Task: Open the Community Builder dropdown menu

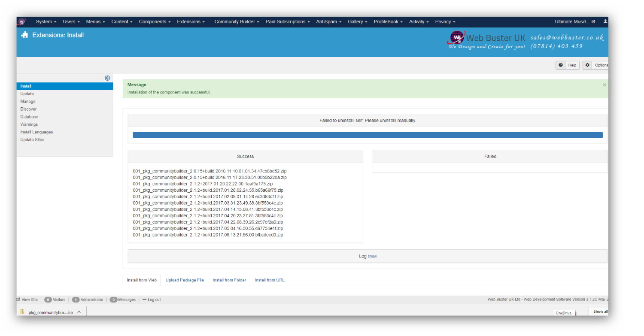Action: pyautogui.click(x=237, y=21)
